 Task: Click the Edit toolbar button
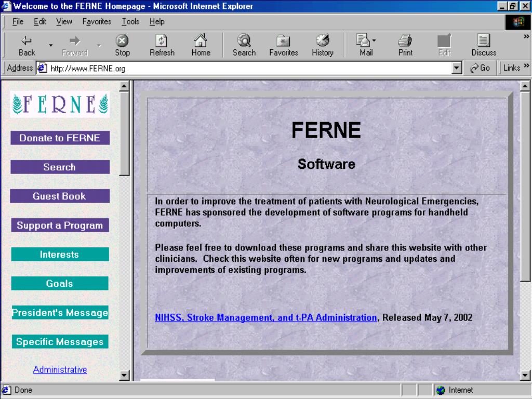click(444, 46)
